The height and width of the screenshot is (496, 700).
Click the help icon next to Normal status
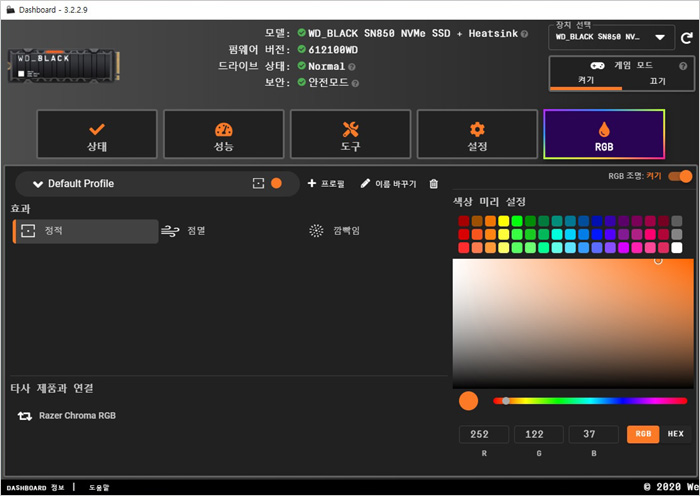[352, 67]
